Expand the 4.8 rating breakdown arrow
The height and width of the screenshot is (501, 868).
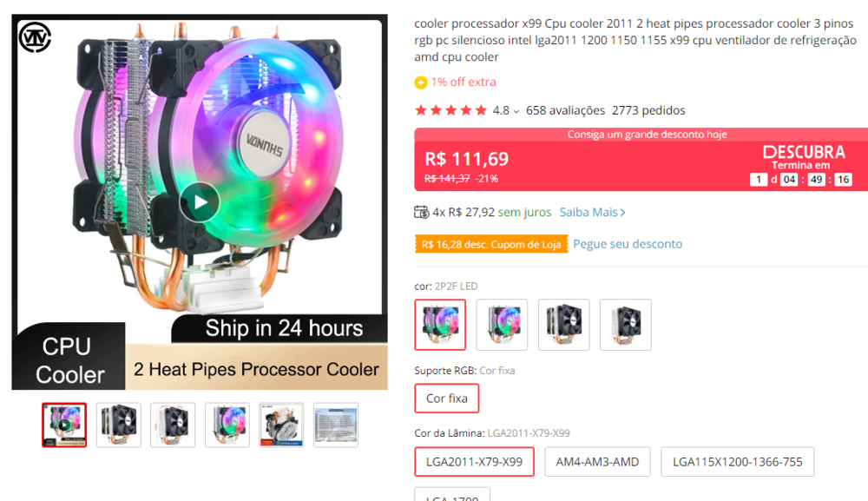coord(516,111)
